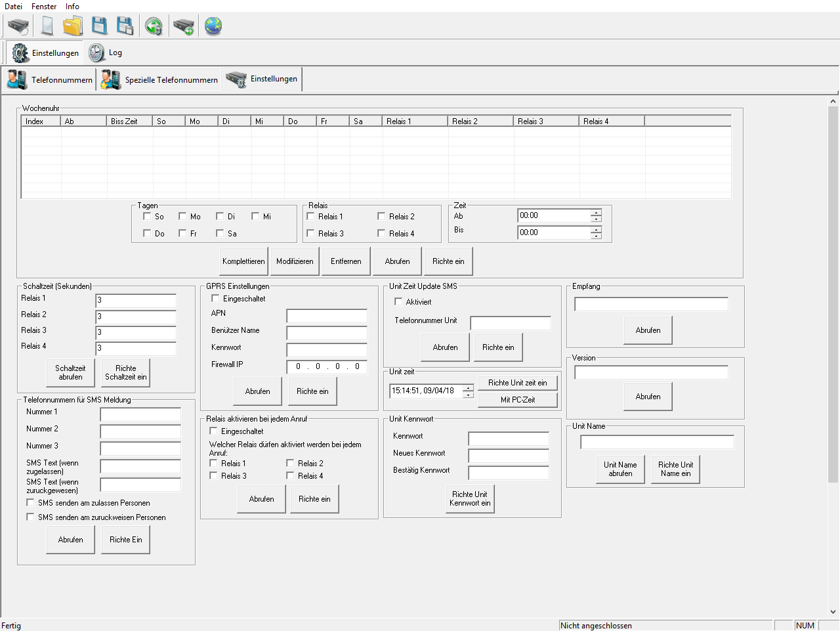Tick the Mo checkbox in Tagen
Image resolution: width=840 pixels, height=631 pixels.
tap(183, 216)
